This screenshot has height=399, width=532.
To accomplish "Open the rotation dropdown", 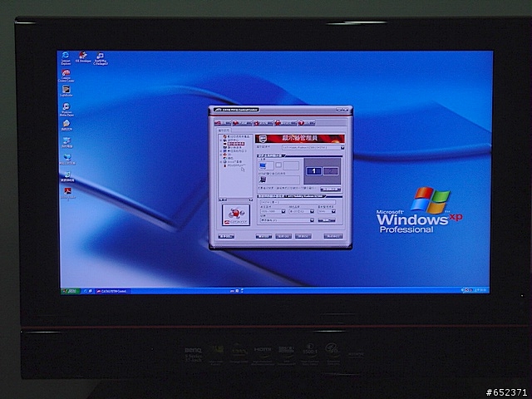I will click(288, 220).
